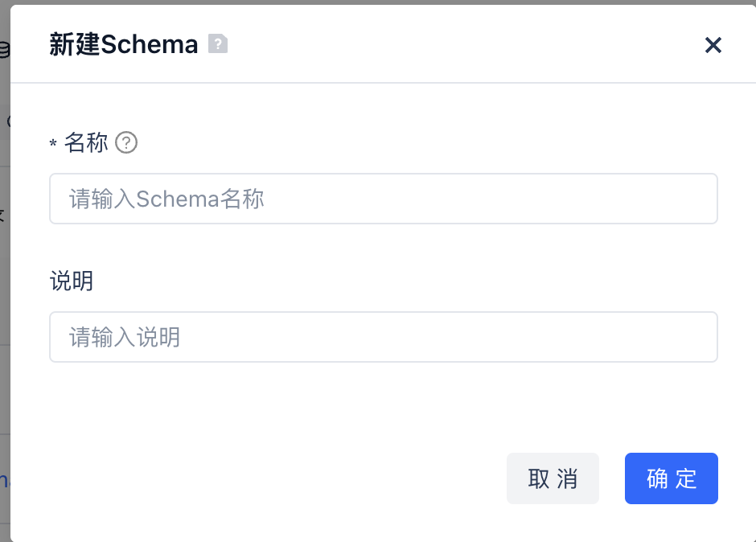Focus the 说明 description input field
The height and width of the screenshot is (542, 756).
click(383, 337)
